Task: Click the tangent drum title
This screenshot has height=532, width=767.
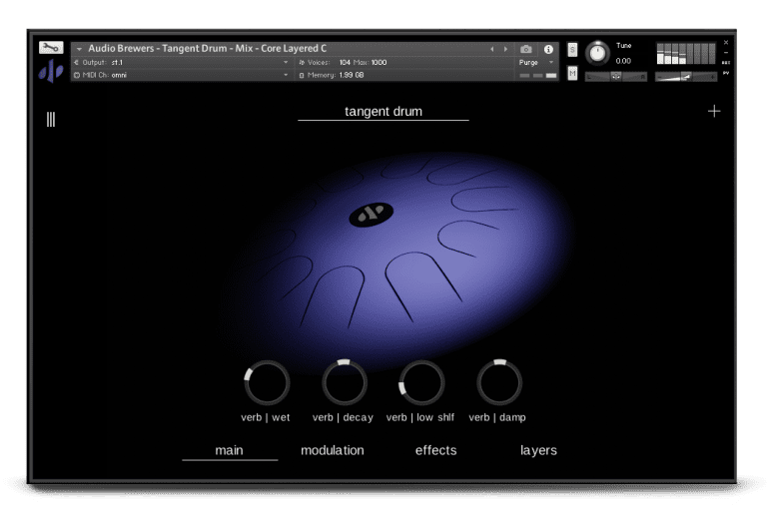Action: click(383, 112)
